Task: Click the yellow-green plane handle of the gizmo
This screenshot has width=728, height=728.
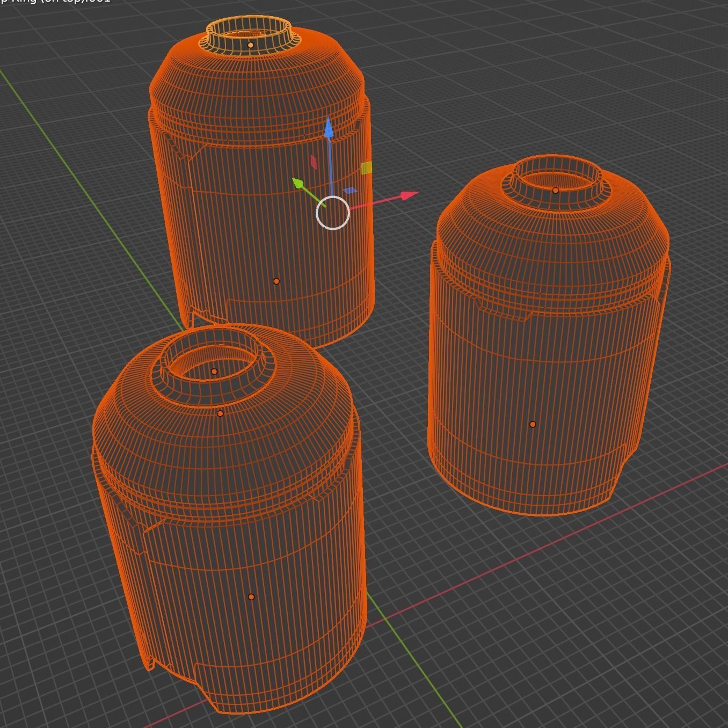Action: [366, 168]
